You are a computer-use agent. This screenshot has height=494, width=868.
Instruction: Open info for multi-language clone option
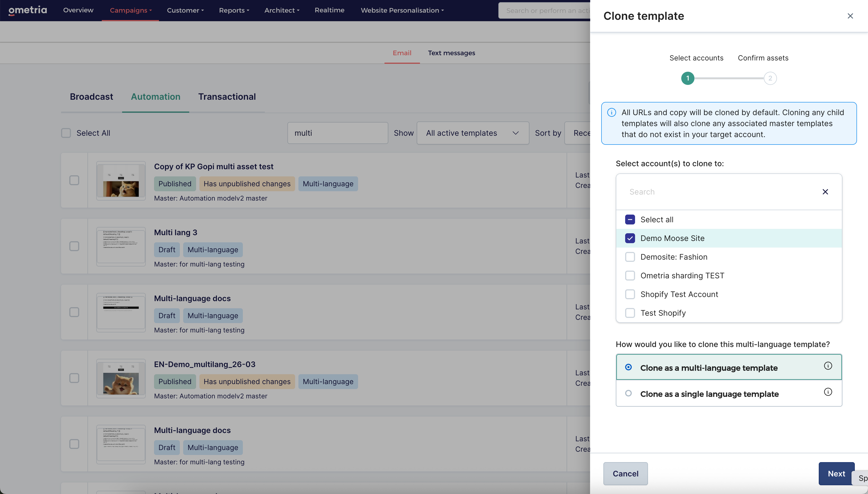tap(828, 366)
